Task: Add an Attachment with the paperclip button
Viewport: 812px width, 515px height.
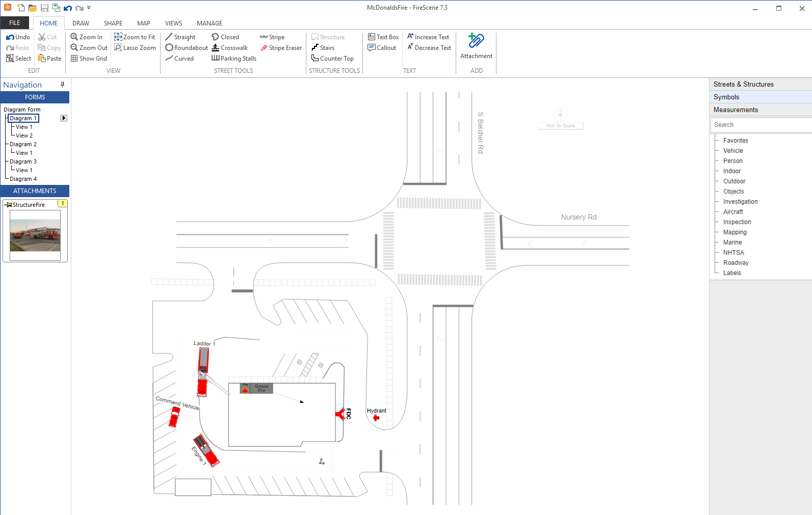Action: 476,46
